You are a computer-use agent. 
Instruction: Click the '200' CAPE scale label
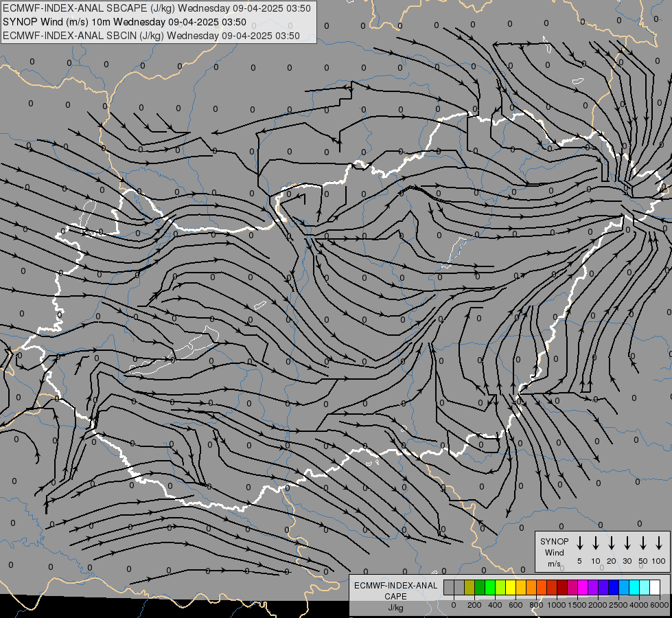point(474,605)
